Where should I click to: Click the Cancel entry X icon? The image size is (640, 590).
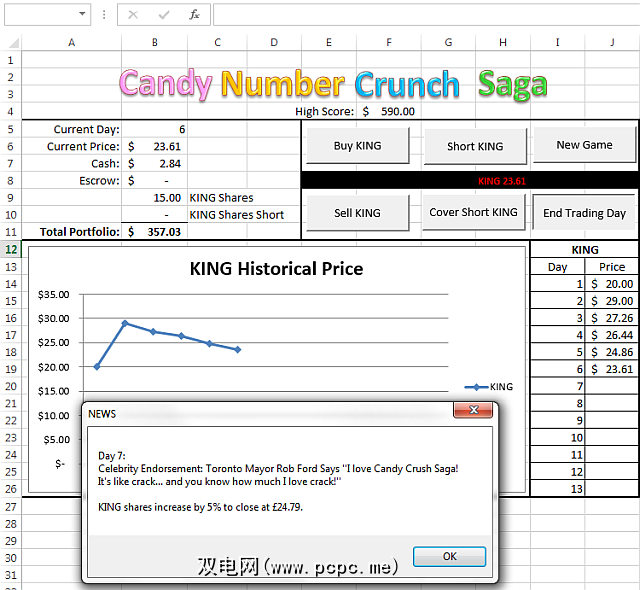[133, 15]
